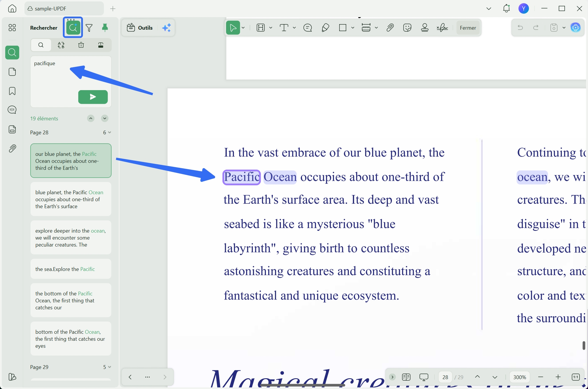Click the page number field showing 28
The height and width of the screenshot is (389, 588).
445,377
